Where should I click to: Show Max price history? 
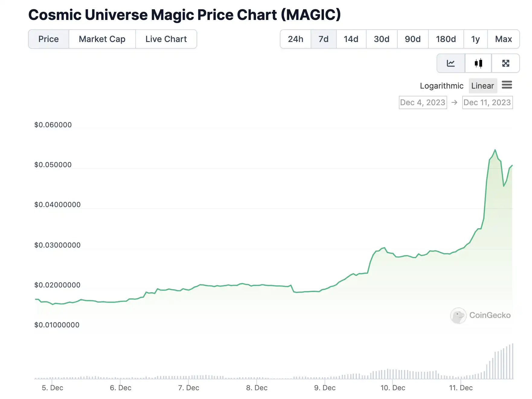coord(503,39)
